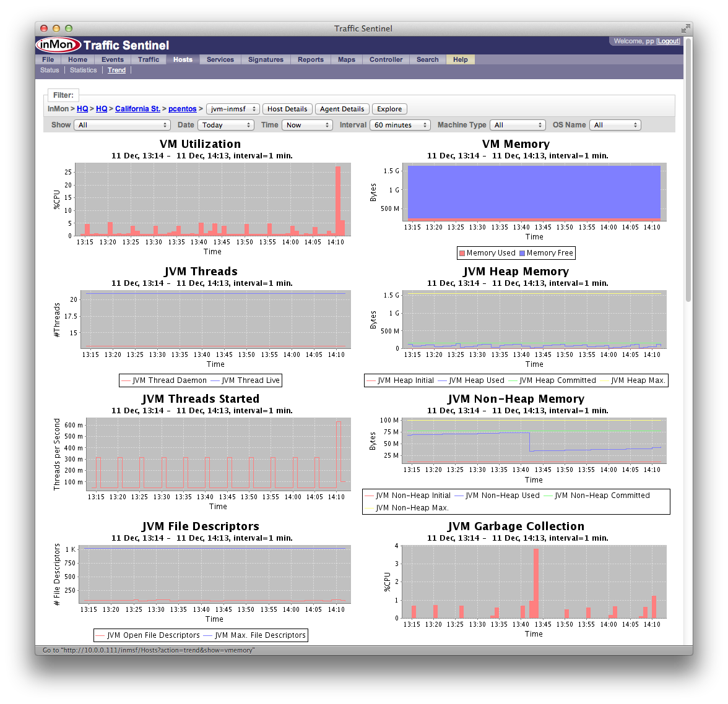Open the Services tab

pos(220,59)
